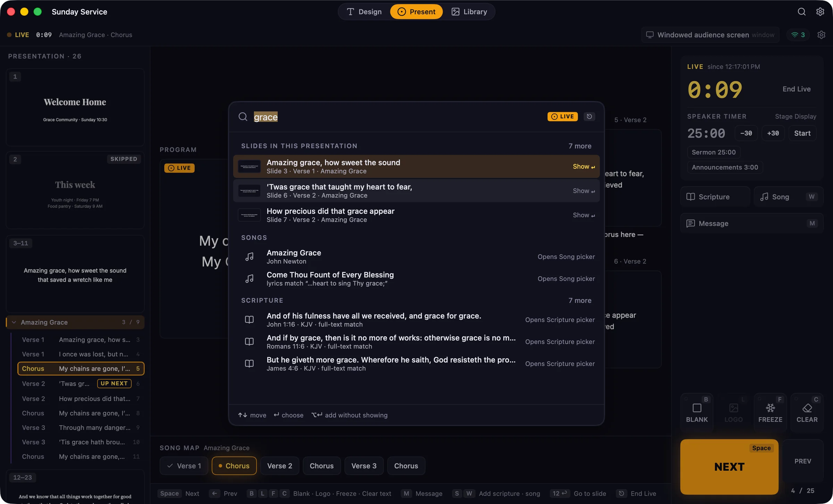Click the large NEXT button
Image resolution: width=833 pixels, height=504 pixels.
(x=729, y=467)
